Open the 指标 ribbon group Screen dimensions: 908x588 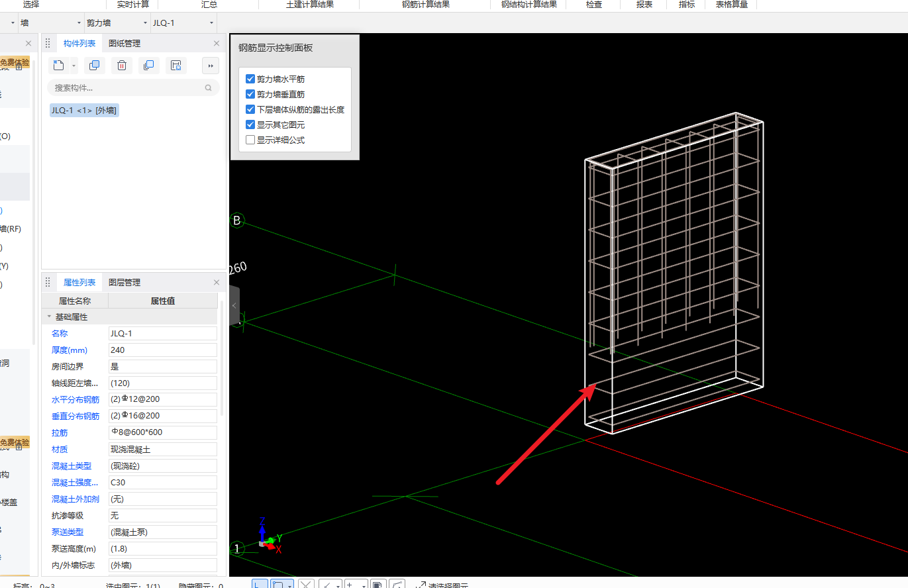pos(687,5)
